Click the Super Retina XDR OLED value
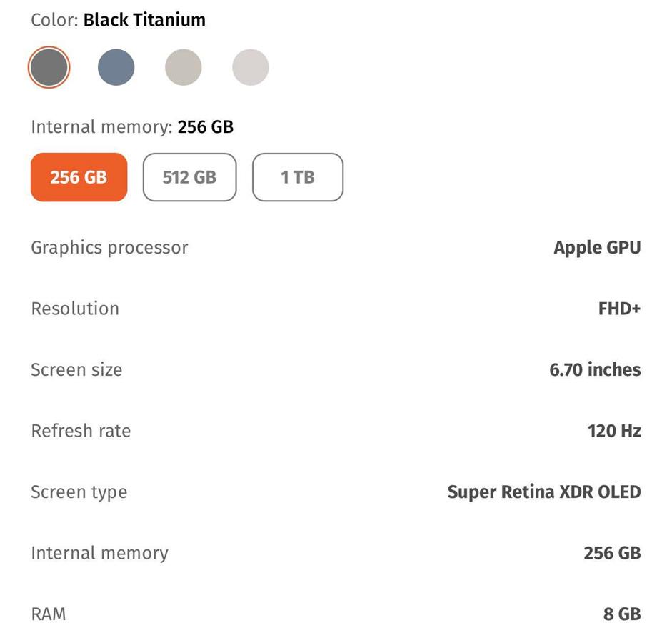Screen dimensions: 672x643 tap(544, 492)
